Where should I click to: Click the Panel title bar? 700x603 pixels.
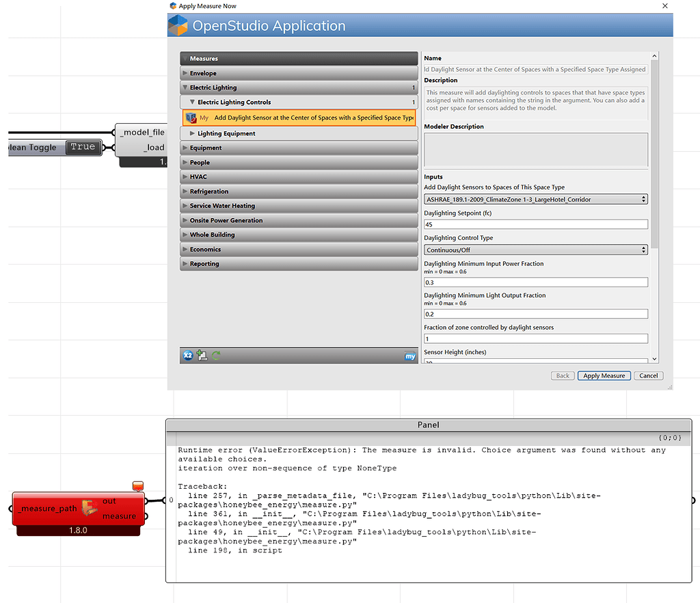pos(429,425)
